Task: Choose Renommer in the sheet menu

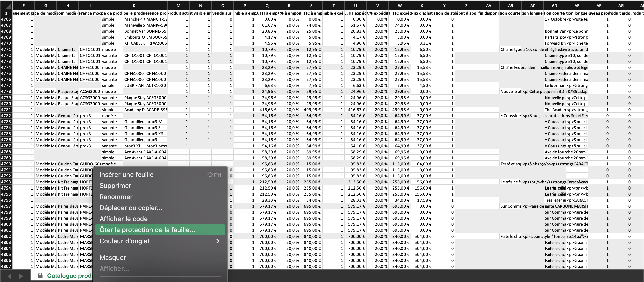Action: [116, 197]
